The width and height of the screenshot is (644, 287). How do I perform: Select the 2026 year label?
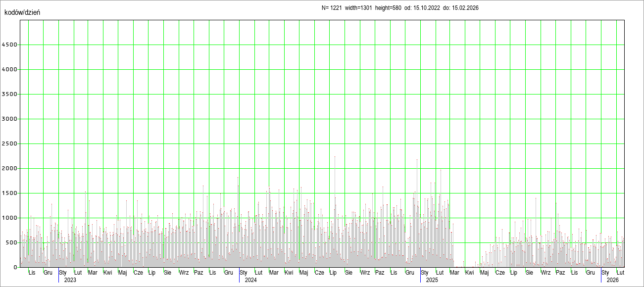click(x=613, y=280)
